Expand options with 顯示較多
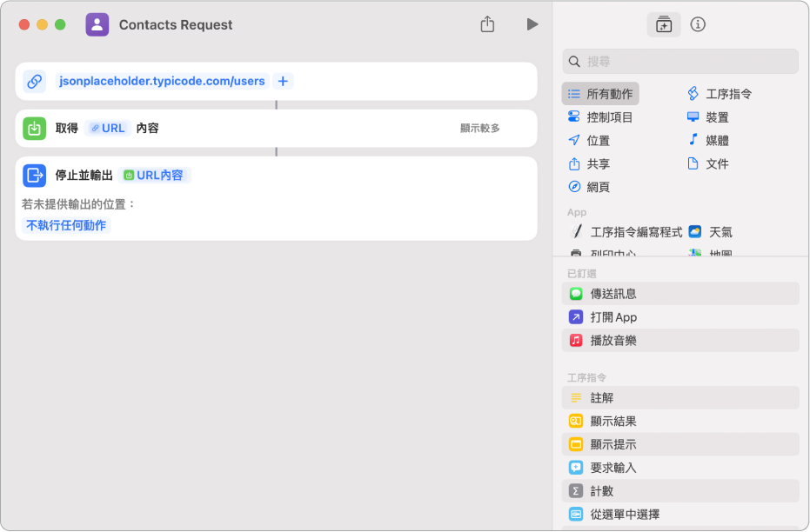810x532 pixels. point(480,128)
